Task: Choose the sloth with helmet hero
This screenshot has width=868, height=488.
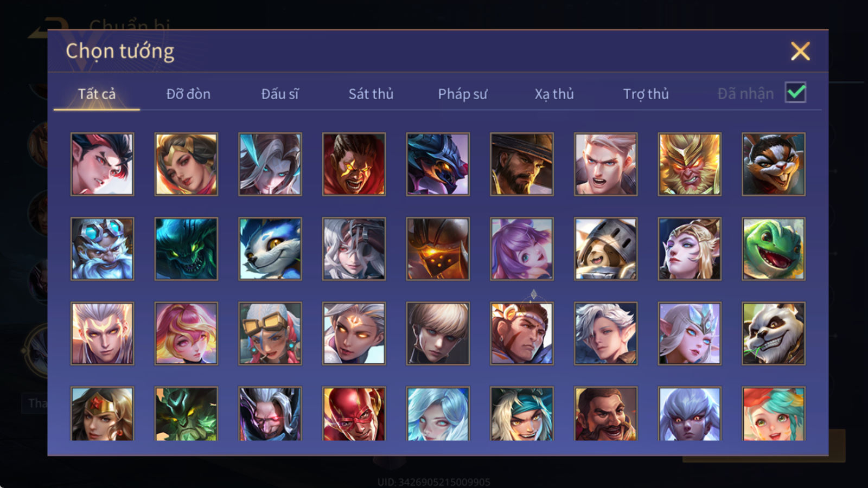Action: tap(606, 249)
